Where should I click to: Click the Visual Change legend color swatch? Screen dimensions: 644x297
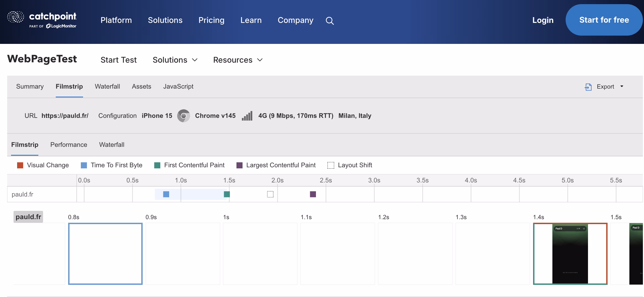click(x=20, y=165)
